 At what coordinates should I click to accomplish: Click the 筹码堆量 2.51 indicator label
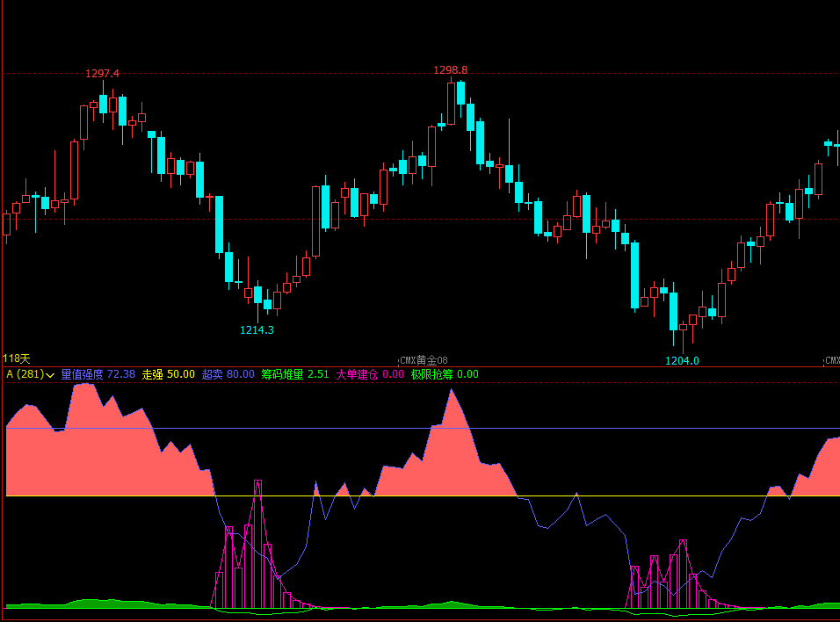pyautogui.click(x=294, y=374)
